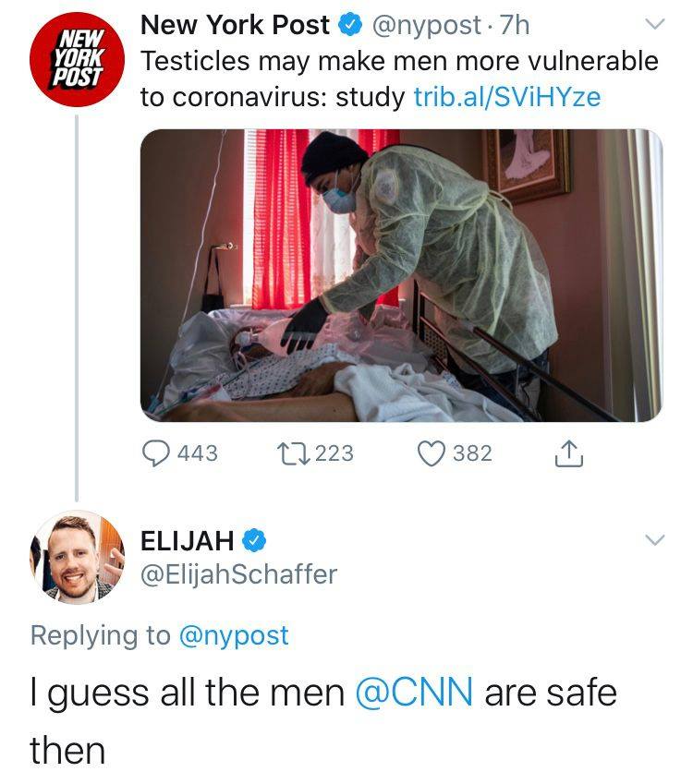The width and height of the screenshot is (693, 784).
Task: Open the tweet's attached photo
Action: tap(401, 275)
